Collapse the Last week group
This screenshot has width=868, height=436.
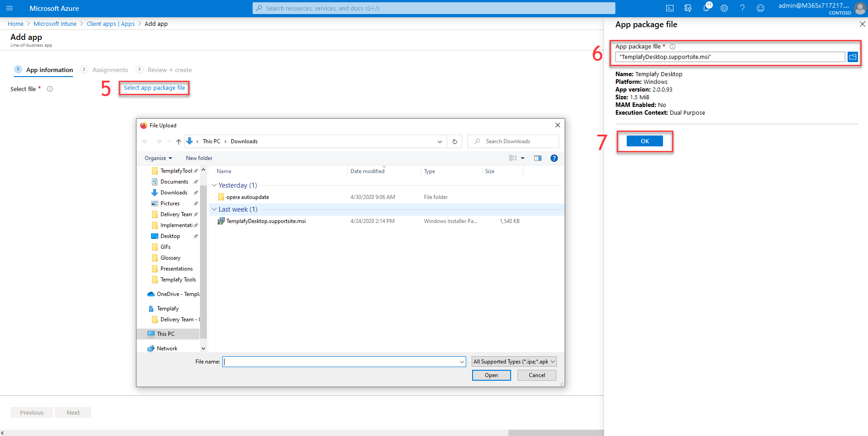coord(214,209)
